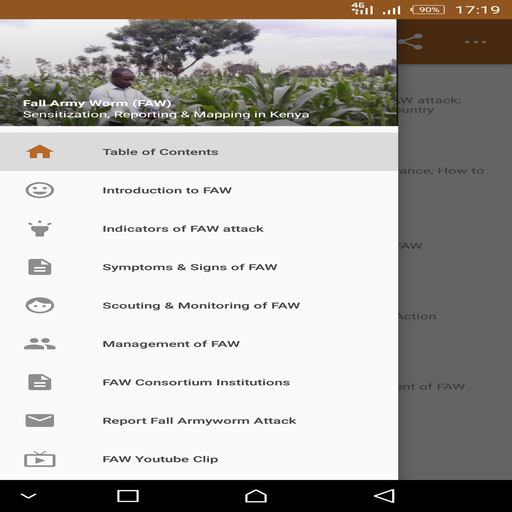512x512 pixels.
Task: Tap the people icon beside Management of FAW
Action: (40, 344)
